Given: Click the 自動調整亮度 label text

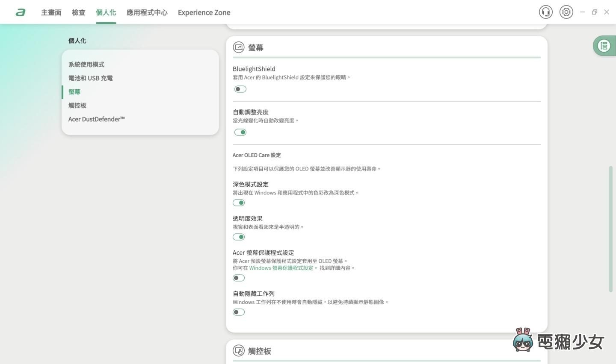Looking at the screenshot, I should [x=251, y=112].
